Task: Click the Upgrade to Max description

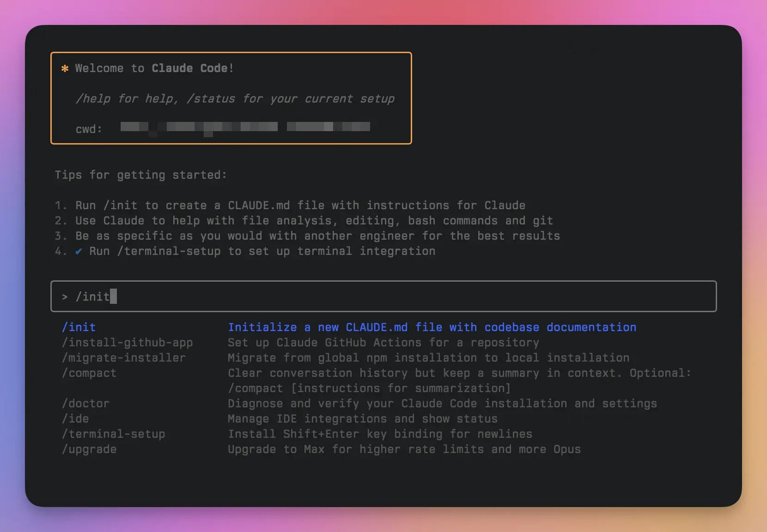Action: (404, 449)
